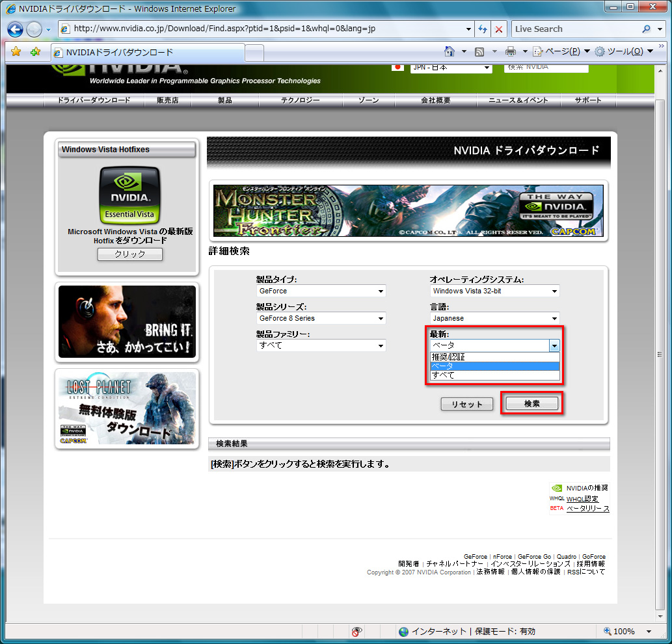
Task: Open the 製品タイプ GeForce dropdown
Action: coord(321,291)
